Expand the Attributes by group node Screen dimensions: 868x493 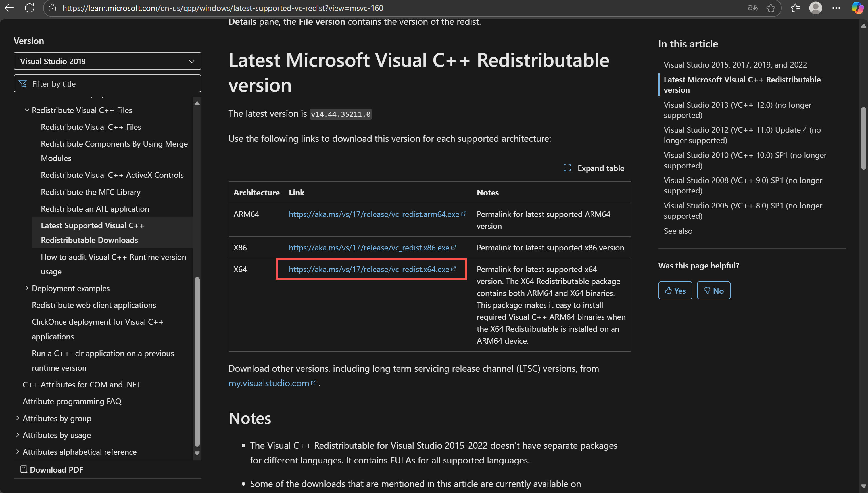tap(18, 418)
